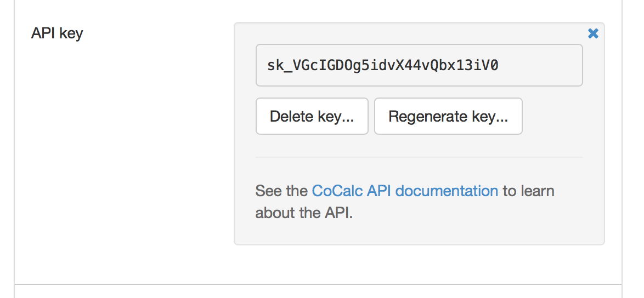Close the API key panel with the X
Screen dimensions: 644x298
pos(593,34)
